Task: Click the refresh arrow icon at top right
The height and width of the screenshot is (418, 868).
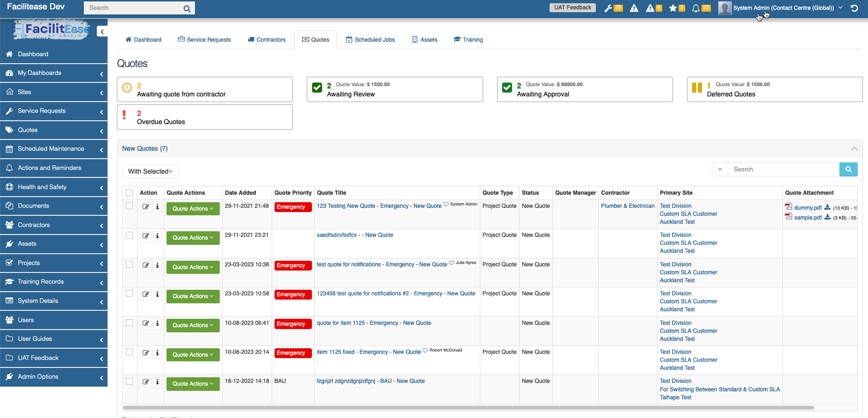Action: [854, 8]
